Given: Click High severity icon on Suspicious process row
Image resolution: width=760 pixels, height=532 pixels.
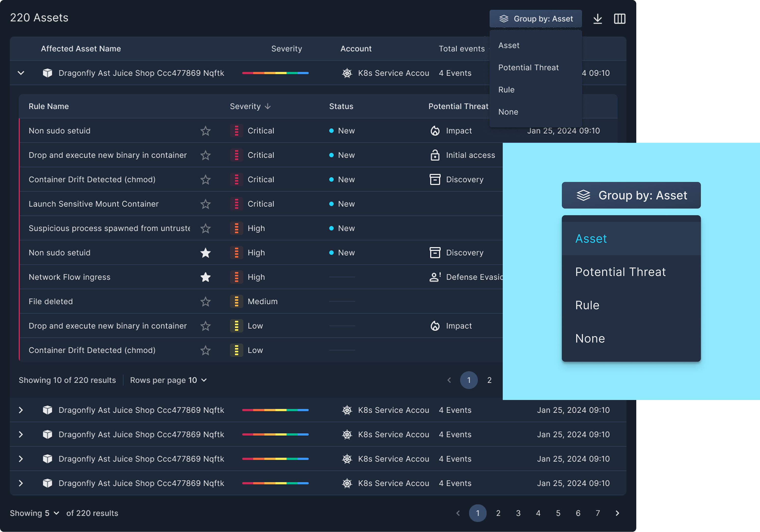Looking at the screenshot, I should click(236, 228).
